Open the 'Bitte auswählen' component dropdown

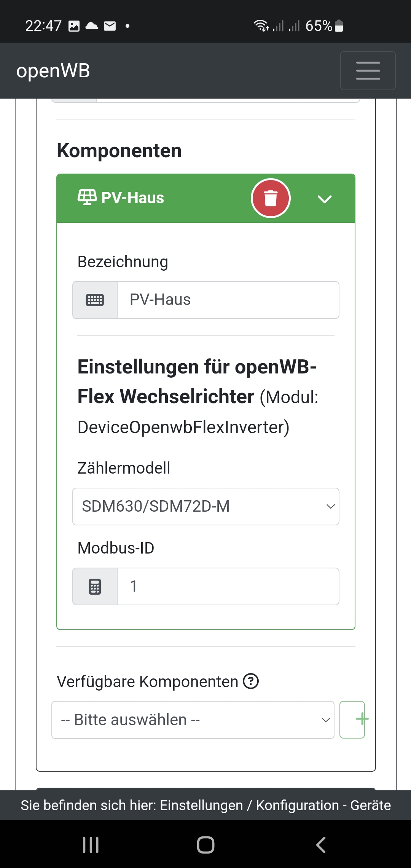pyautogui.click(x=193, y=720)
